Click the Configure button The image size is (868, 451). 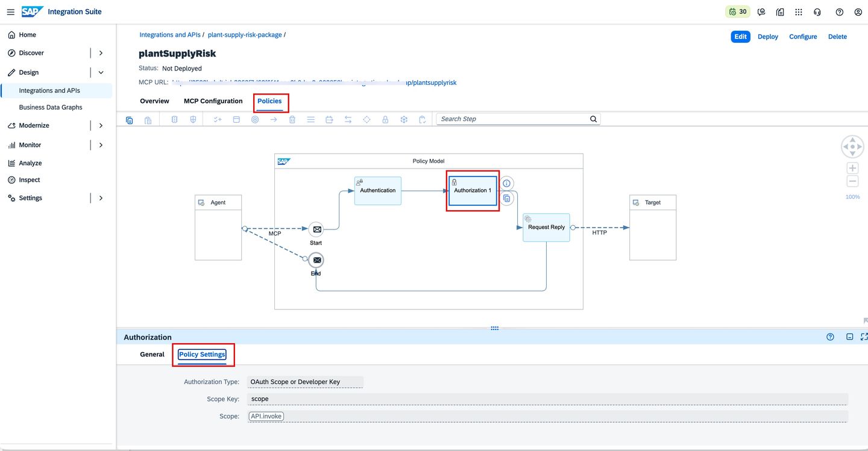click(x=803, y=37)
